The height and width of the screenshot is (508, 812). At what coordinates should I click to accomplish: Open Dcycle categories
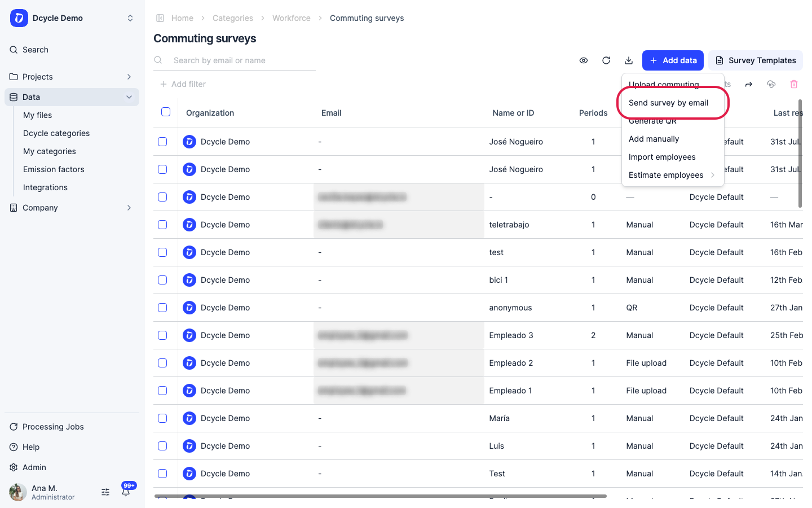click(x=56, y=133)
